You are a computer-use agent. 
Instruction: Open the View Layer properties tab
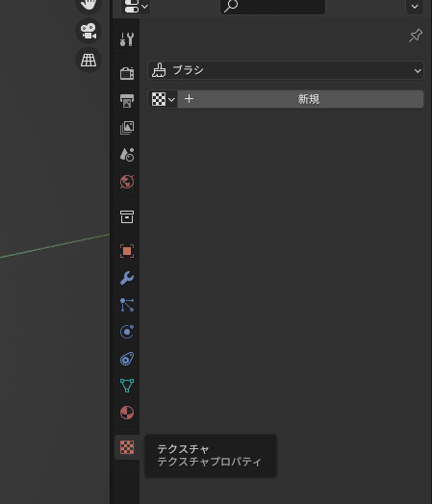tap(127, 128)
